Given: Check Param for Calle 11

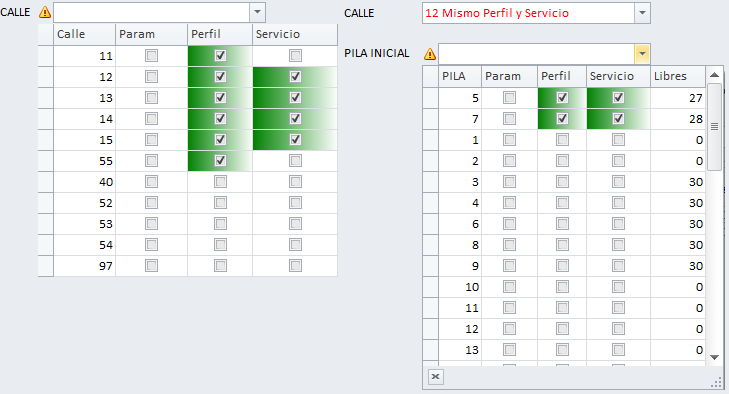Looking at the screenshot, I should (x=151, y=56).
